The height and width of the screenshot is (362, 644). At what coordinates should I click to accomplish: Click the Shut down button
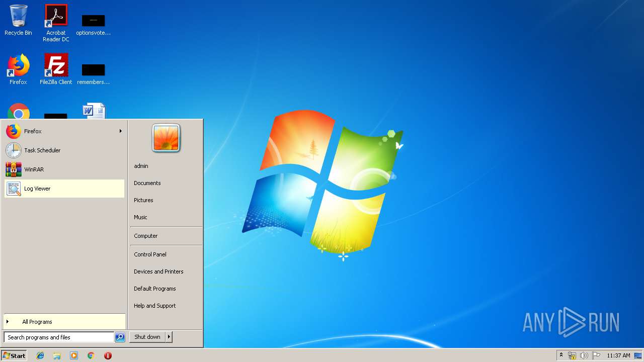point(147,337)
